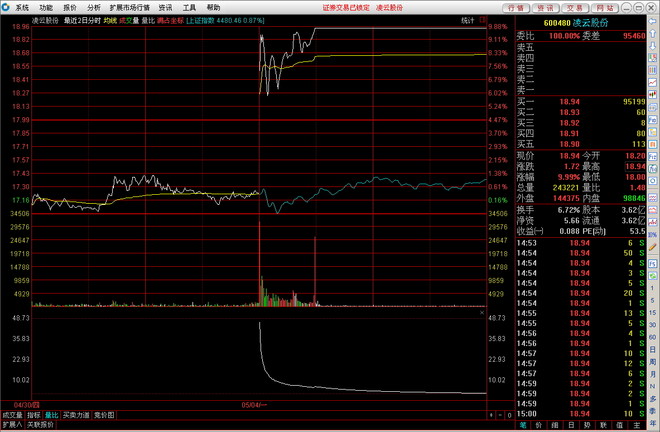Switch to the 成交量 tab below the chart

pyautogui.click(x=13, y=415)
